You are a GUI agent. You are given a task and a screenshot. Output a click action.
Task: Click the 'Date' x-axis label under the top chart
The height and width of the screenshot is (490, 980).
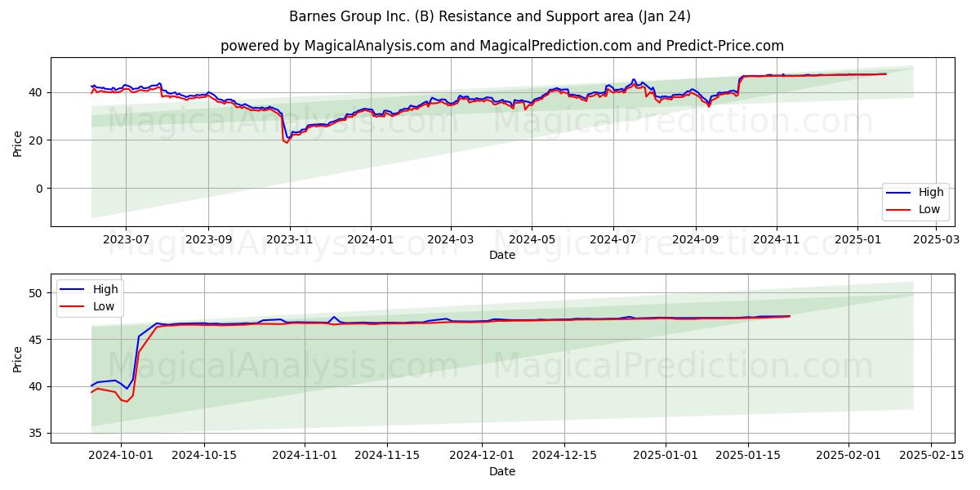501,255
